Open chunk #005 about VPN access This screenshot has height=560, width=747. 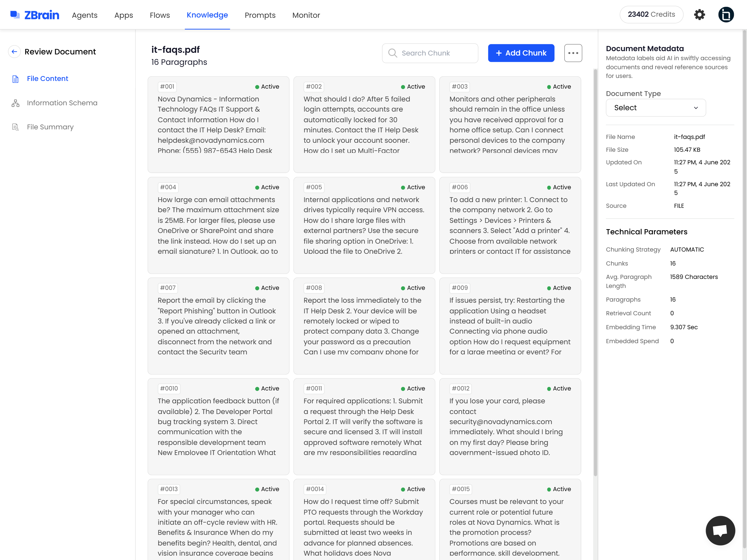pos(364,225)
